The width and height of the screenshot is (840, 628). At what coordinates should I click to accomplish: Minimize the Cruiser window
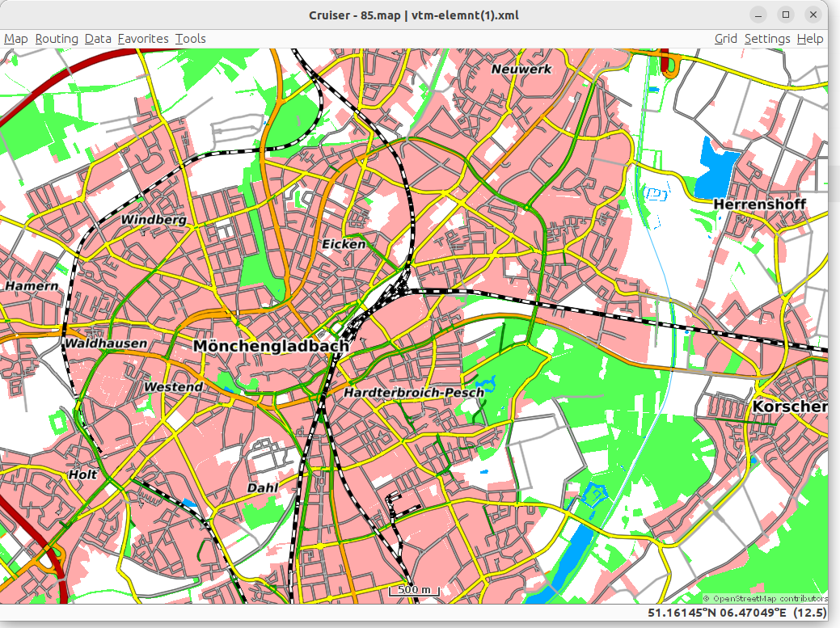coord(758,15)
